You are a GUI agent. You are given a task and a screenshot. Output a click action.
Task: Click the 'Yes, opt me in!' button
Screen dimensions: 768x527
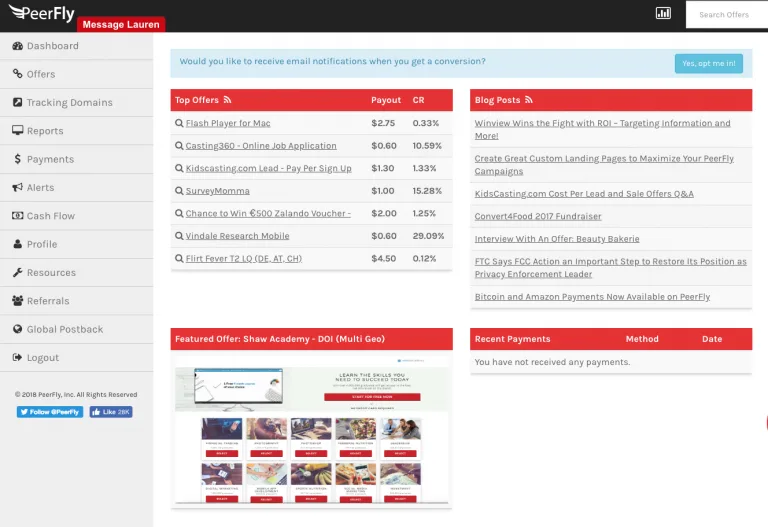[709, 64]
